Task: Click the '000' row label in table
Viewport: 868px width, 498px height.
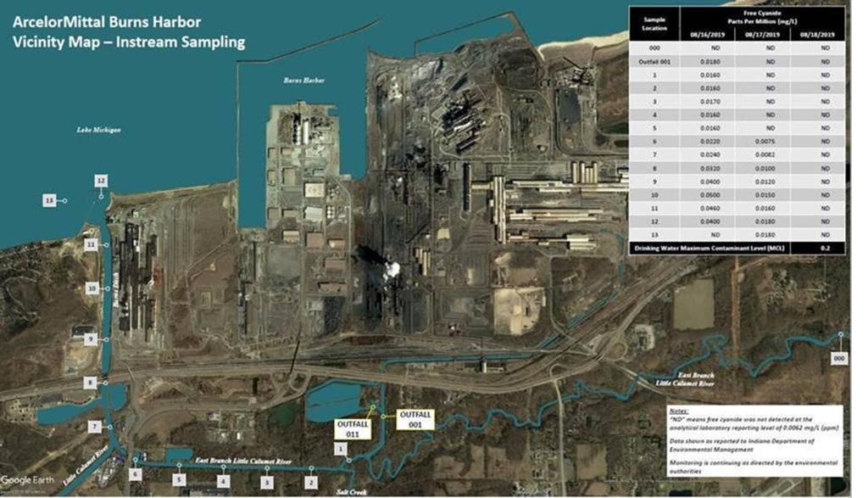Action: pos(654,48)
